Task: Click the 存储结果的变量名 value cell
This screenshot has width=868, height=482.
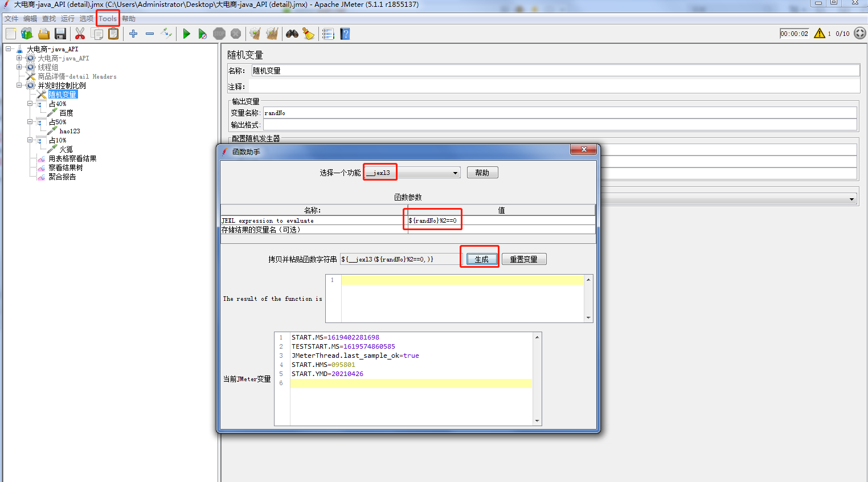Action: coord(501,230)
